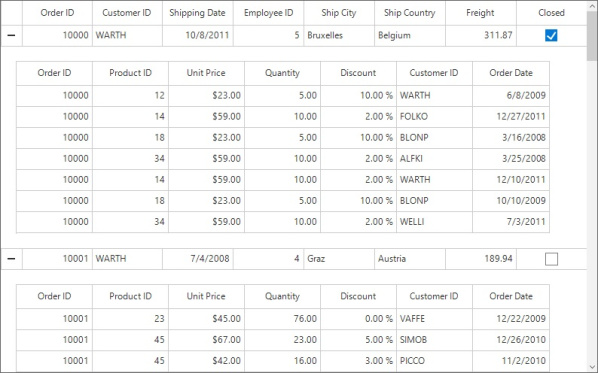Sort by the Employee ID column header
Screen dimensions: 598x373
[x=268, y=13]
